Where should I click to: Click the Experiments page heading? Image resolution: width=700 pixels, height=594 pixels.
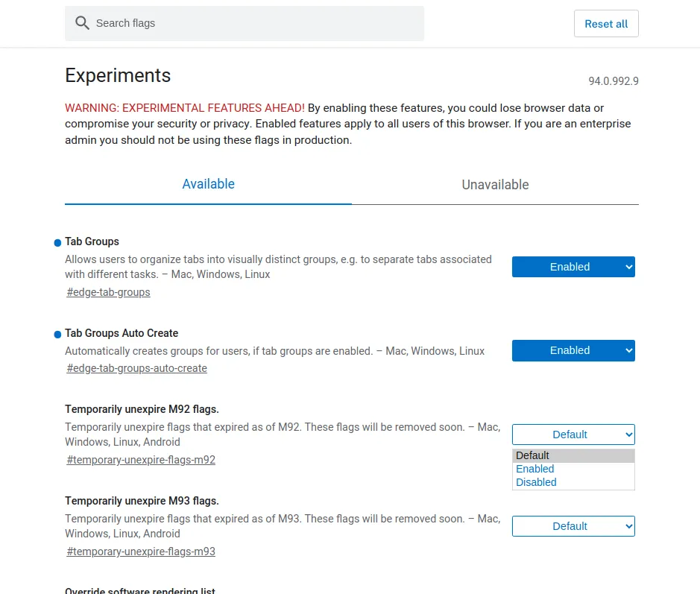pos(118,75)
